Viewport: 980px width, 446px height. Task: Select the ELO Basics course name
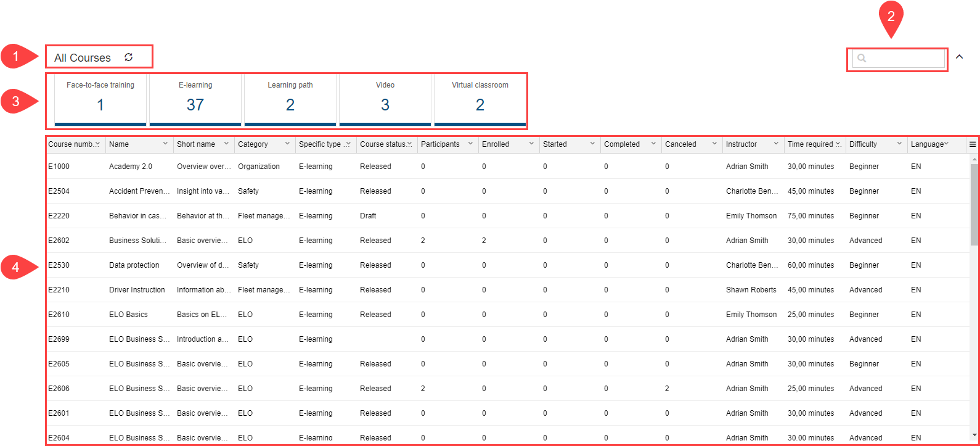(x=128, y=315)
